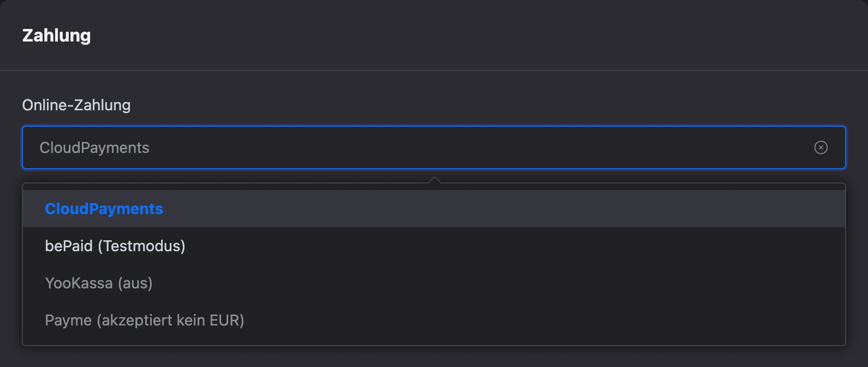The height and width of the screenshot is (367, 868).
Task: Click the Online-Zahlung field label
Action: (x=76, y=105)
